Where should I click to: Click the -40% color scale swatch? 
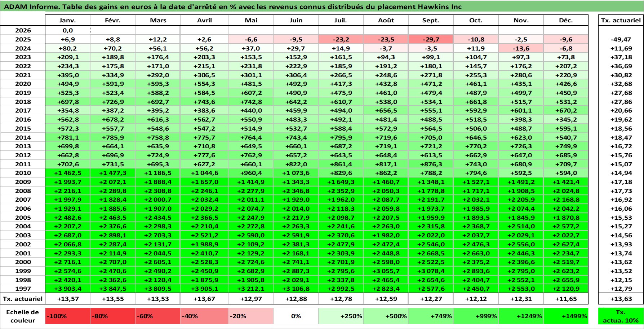(x=204, y=316)
